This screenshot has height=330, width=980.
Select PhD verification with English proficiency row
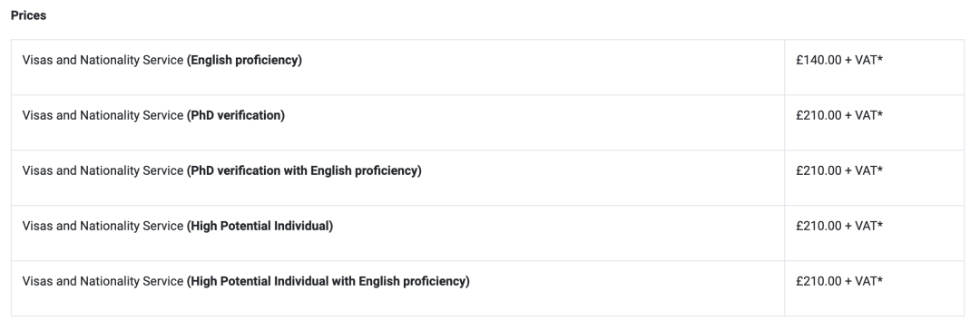click(x=487, y=178)
